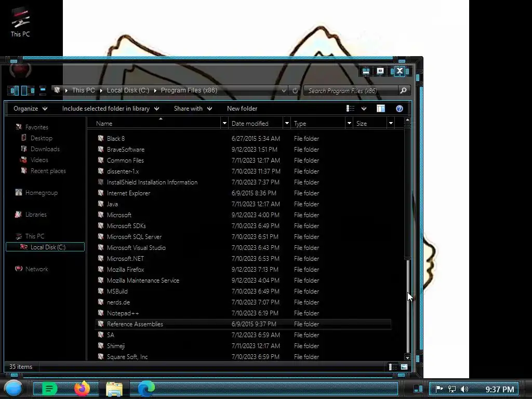The width and height of the screenshot is (532, 399).
Task: Select This PC in navigation pane
Action: coord(35,236)
